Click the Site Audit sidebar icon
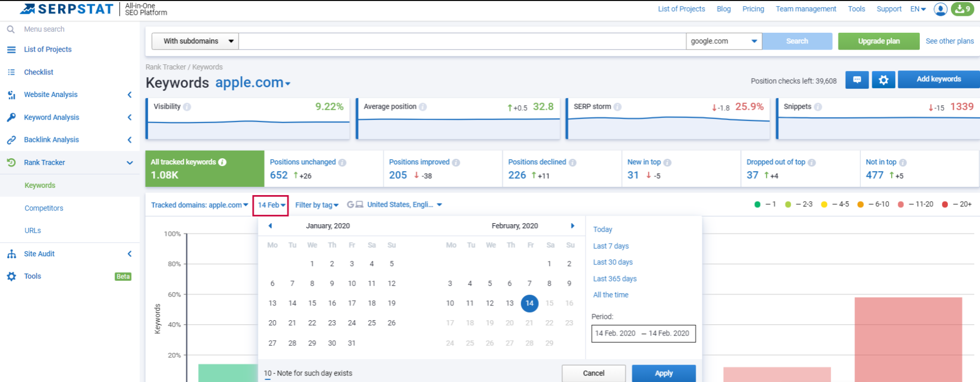The image size is (980, 382). pos(11,254)
